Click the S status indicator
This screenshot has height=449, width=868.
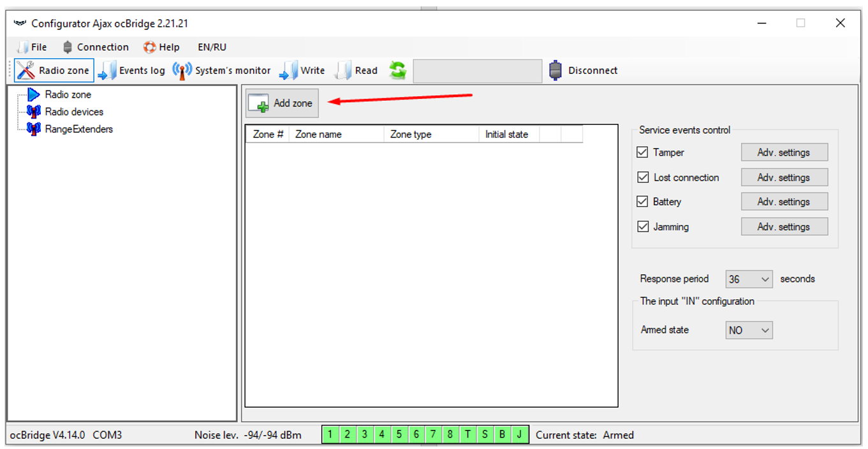(485, 435)
